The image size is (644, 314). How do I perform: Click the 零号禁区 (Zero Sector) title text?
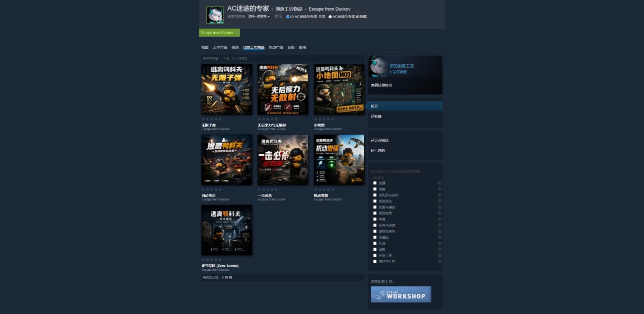coord(220,266)
